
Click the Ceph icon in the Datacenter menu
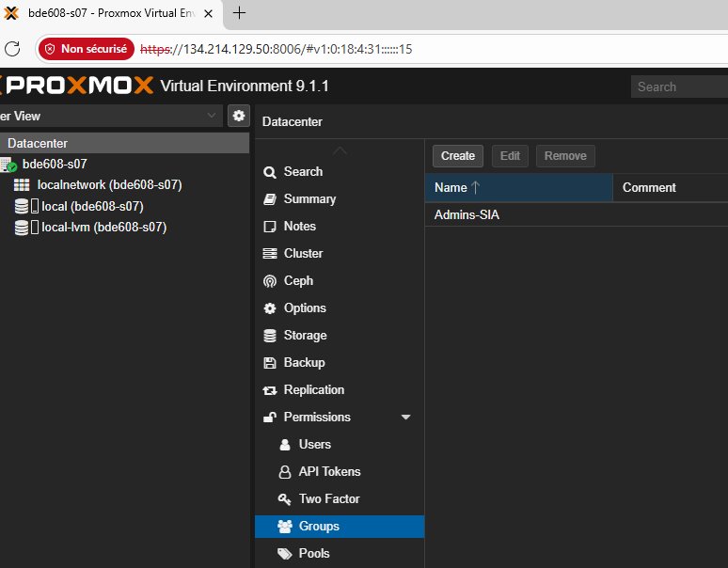pos(270,281)
